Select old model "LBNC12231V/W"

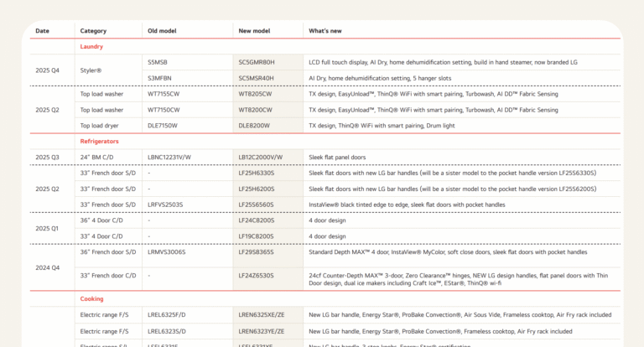coord(169,158)
